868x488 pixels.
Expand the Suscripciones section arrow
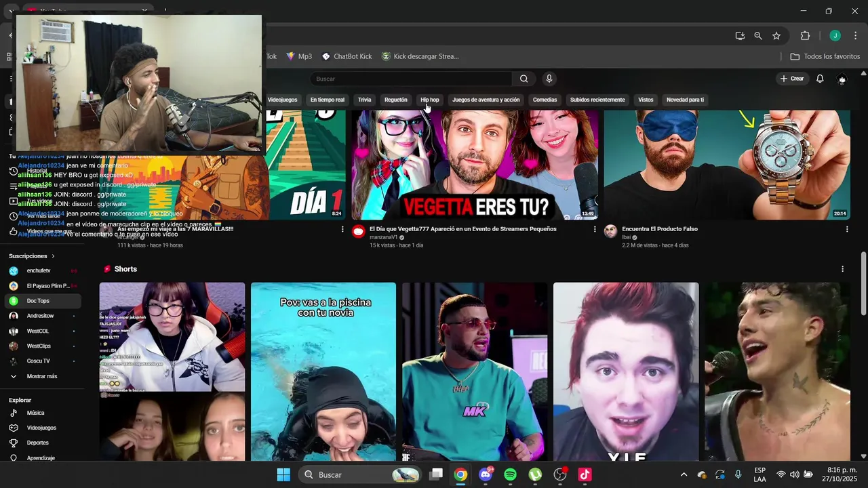pyautogui.click(x=53, y=256)
